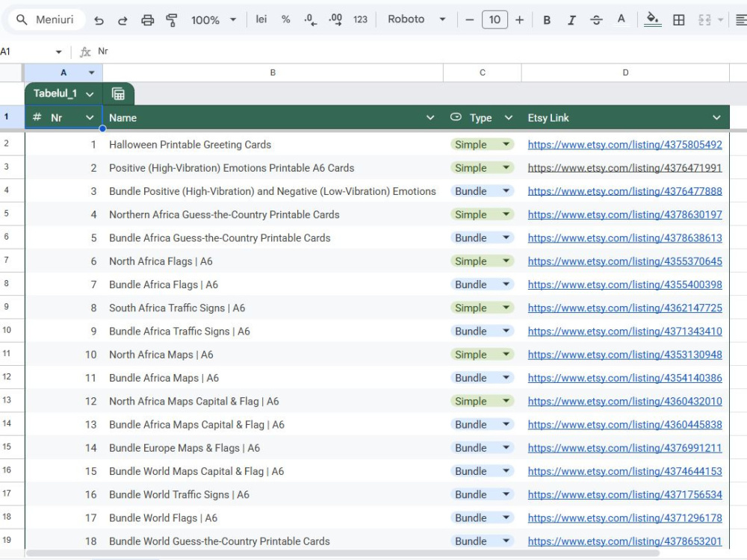Open Etsy link ending 4378630197
Screen dimensions: 747x560
click(624, 215)
